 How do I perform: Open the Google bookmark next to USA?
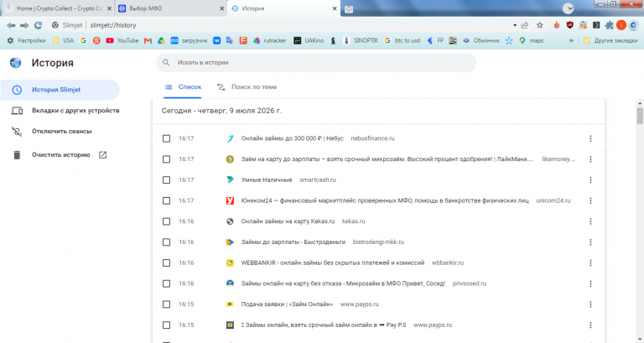click(x=83, y=40)
